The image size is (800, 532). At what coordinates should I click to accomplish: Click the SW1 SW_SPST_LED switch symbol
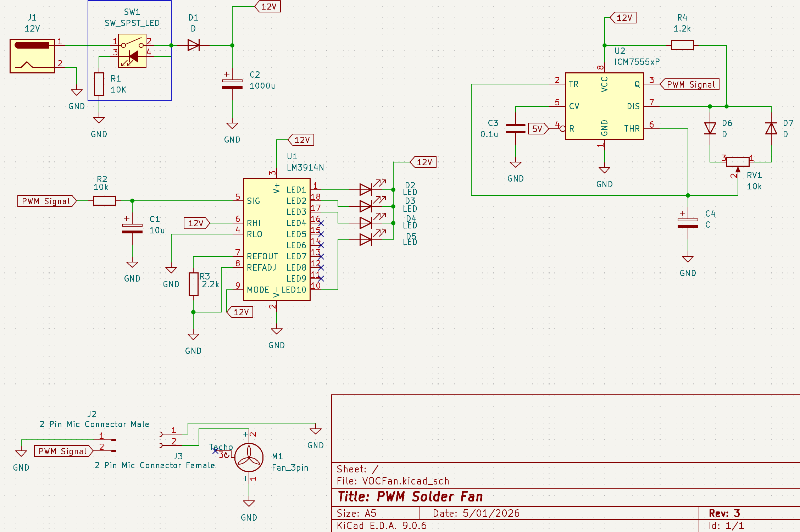coord(132,51)
